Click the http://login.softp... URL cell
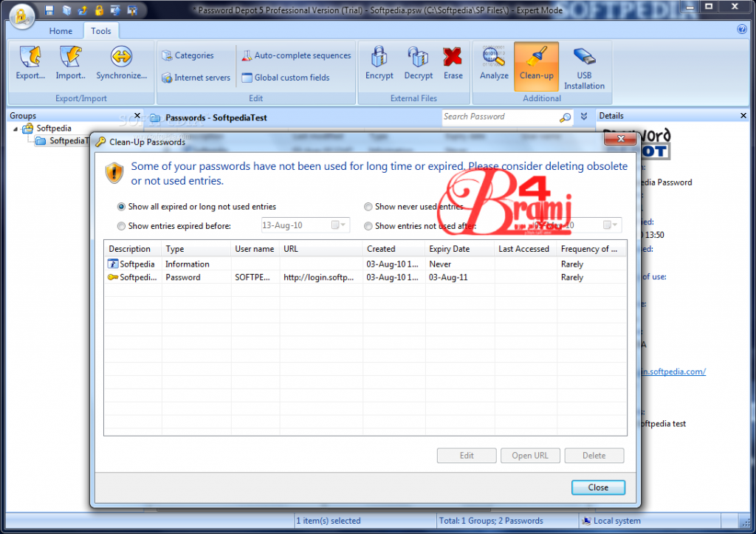Screen dimensions: 756x534 (319, 278)
